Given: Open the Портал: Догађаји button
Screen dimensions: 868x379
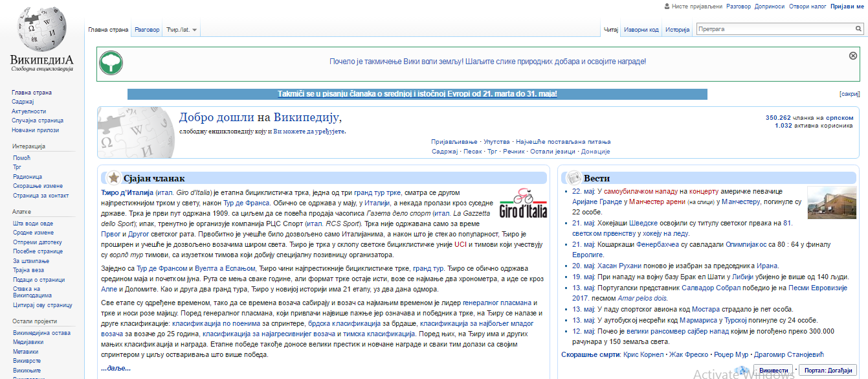Looking at the screenshot, I should click(x=828, y=371).
